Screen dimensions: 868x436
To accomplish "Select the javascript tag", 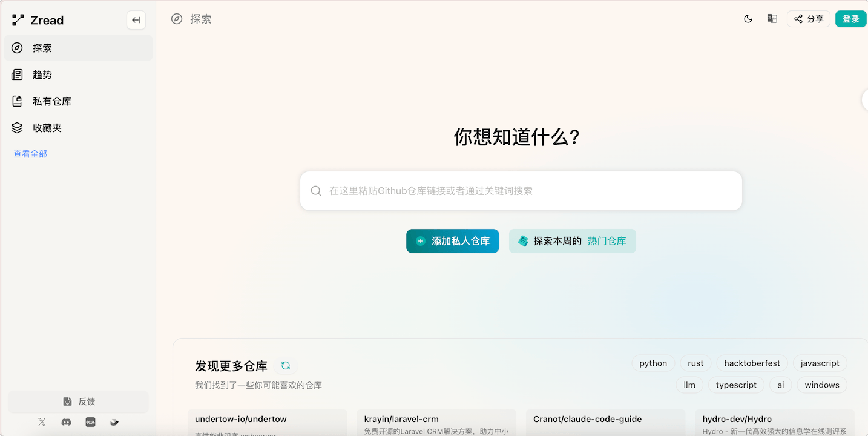I will (x=820, y=363).
